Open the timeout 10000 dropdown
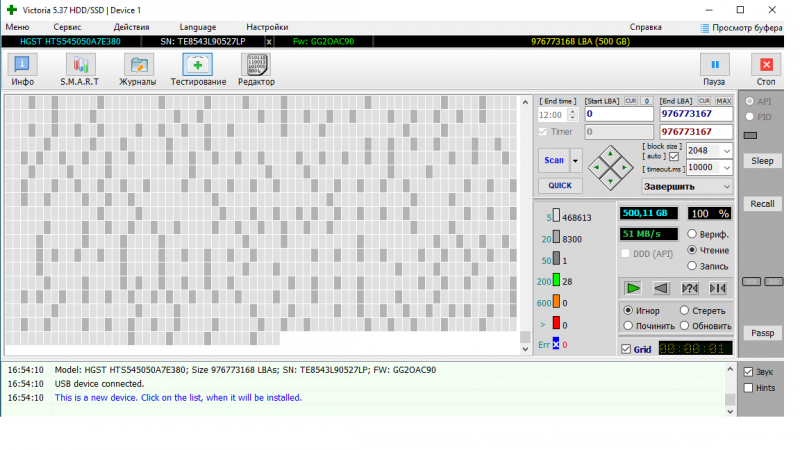The image size is (800, 450). 726,167
